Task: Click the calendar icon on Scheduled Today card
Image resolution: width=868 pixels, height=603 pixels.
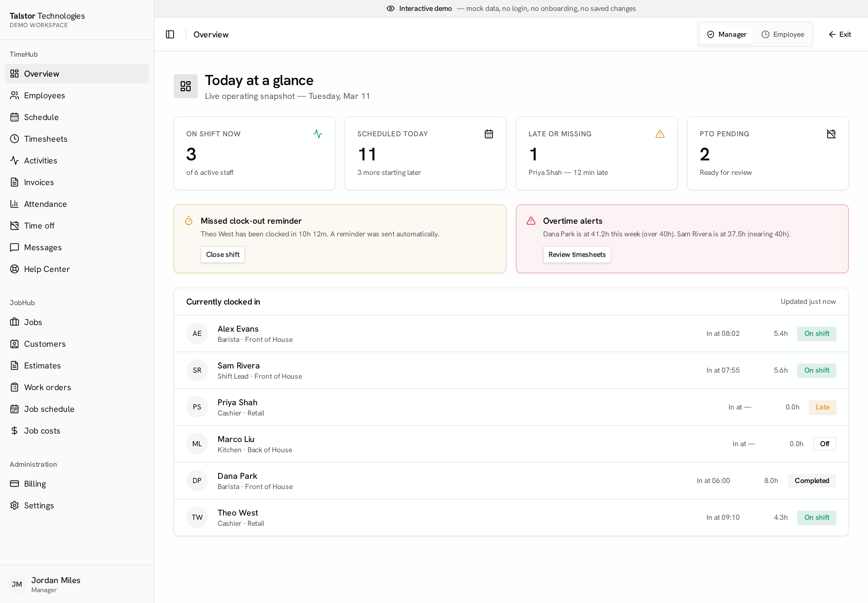Action: point(489,134)
